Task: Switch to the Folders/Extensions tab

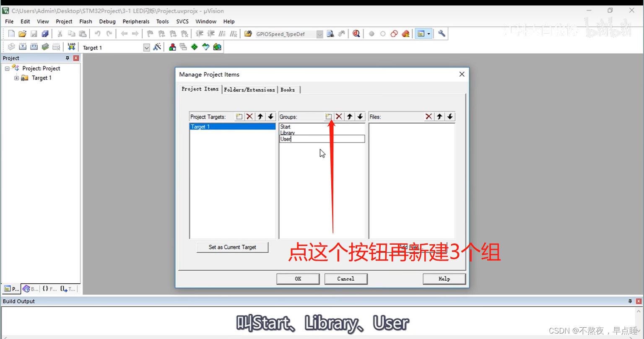Action: click(x=249, y=89)
